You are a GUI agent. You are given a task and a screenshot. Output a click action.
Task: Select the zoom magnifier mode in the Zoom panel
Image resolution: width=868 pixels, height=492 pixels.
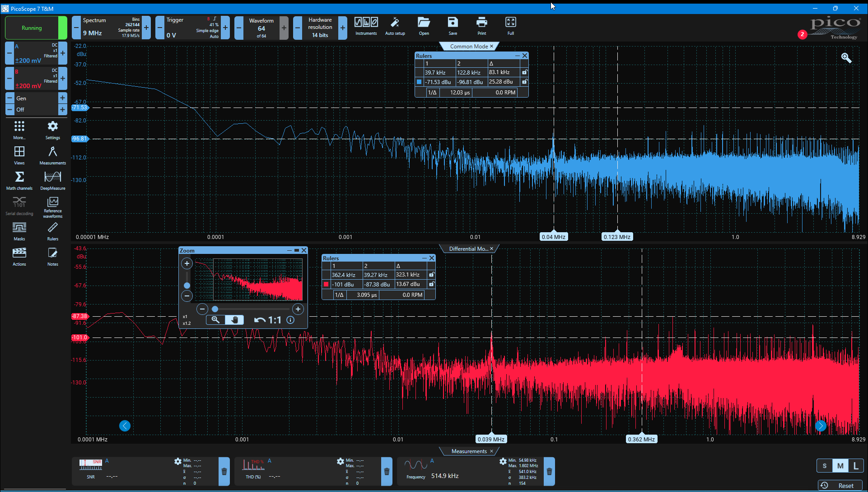tap(215, 320)
